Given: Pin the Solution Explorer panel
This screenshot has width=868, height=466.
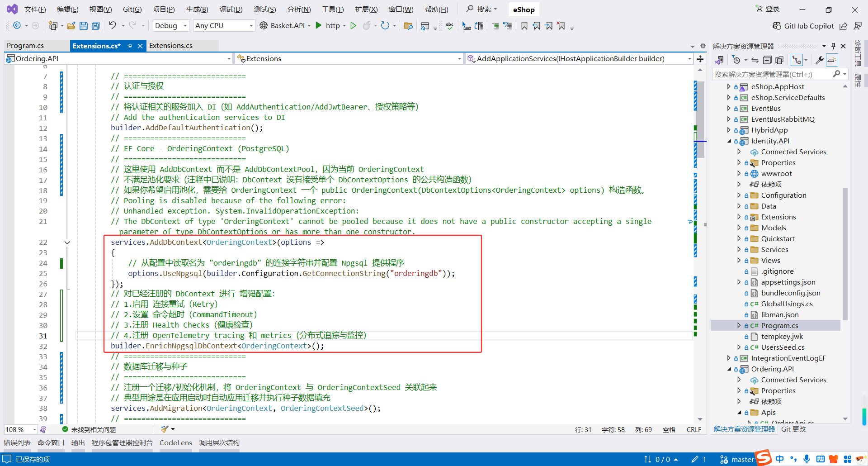Looking at the screenshot, I should tap(833, 46).
